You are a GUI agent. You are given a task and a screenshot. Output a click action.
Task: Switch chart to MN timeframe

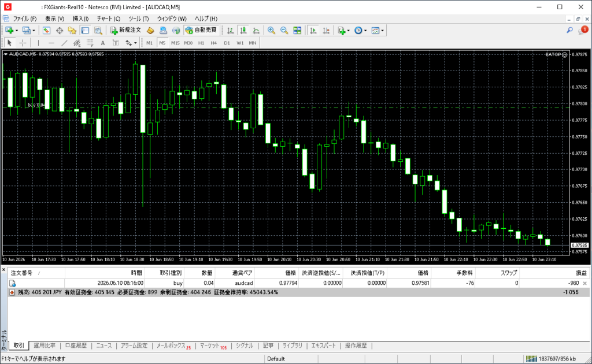[x=253, y=43]
